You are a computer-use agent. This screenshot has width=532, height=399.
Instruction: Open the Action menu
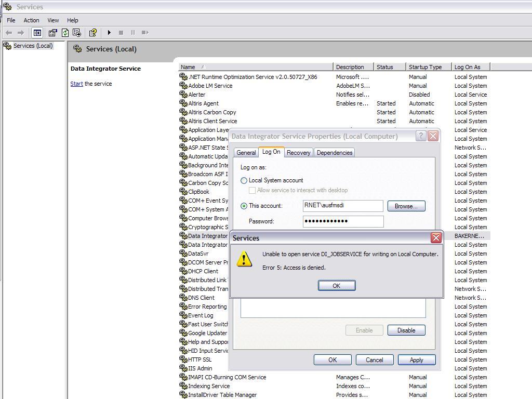(31, 20)
